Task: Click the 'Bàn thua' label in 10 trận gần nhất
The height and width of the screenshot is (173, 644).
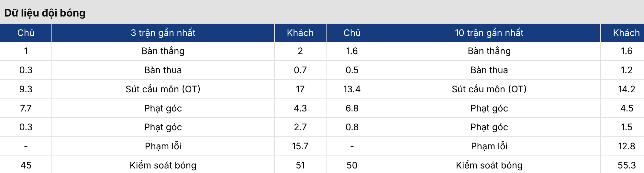Action: (489, 70)
